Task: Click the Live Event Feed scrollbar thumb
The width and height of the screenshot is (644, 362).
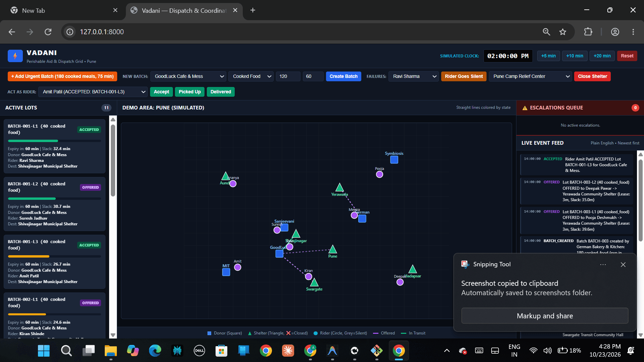Action: pos(641,200)
